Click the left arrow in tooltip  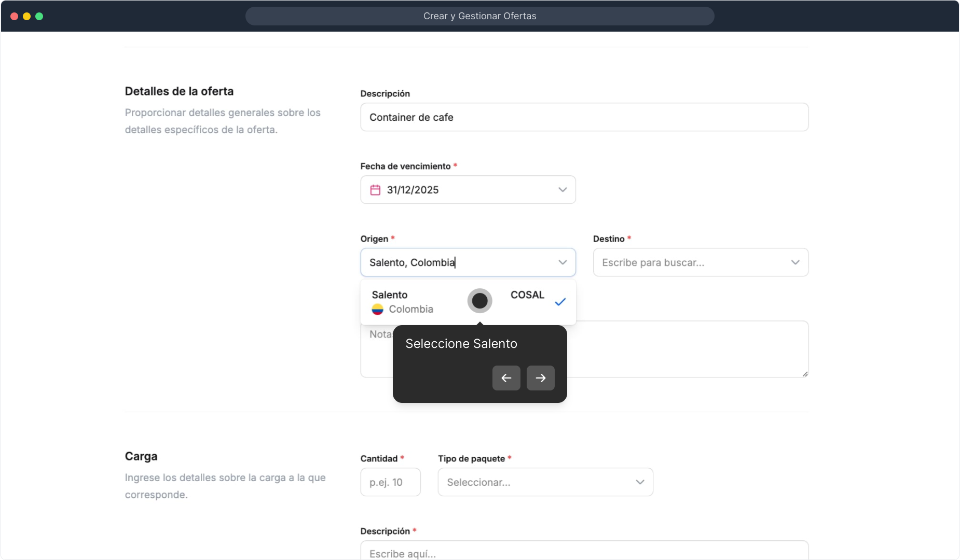[x=506, y=378]
